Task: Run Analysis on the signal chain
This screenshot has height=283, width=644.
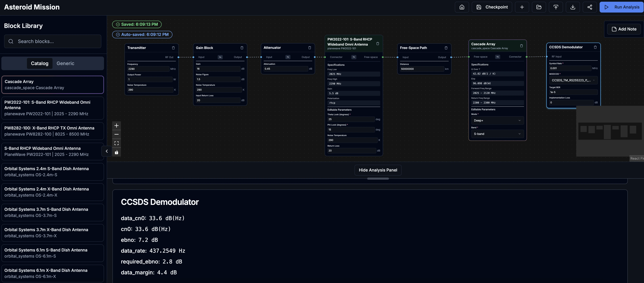Action: click(622, 7)
